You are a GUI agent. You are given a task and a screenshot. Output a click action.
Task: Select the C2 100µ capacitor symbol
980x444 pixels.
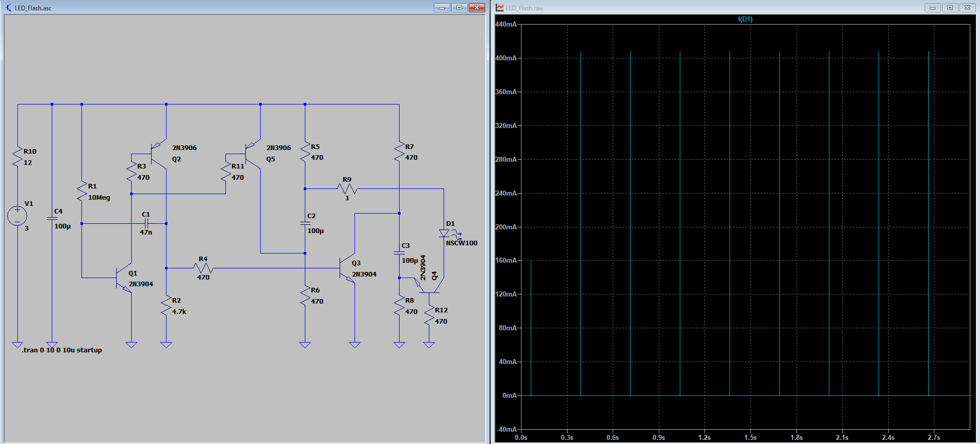(305, 223)
